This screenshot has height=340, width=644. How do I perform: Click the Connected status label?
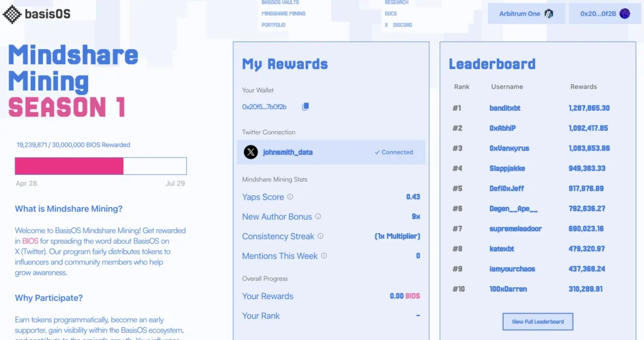pyautogui.click(x=394, y=152)
